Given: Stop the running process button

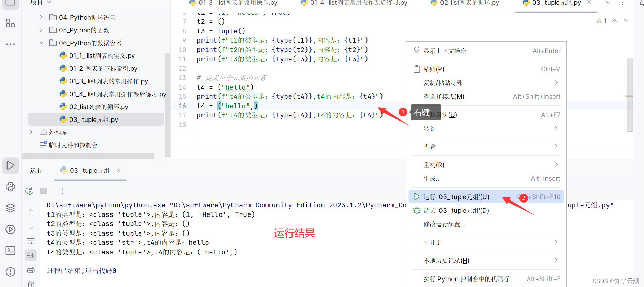Looking at the screenshot, I should [x=43, y=191].
